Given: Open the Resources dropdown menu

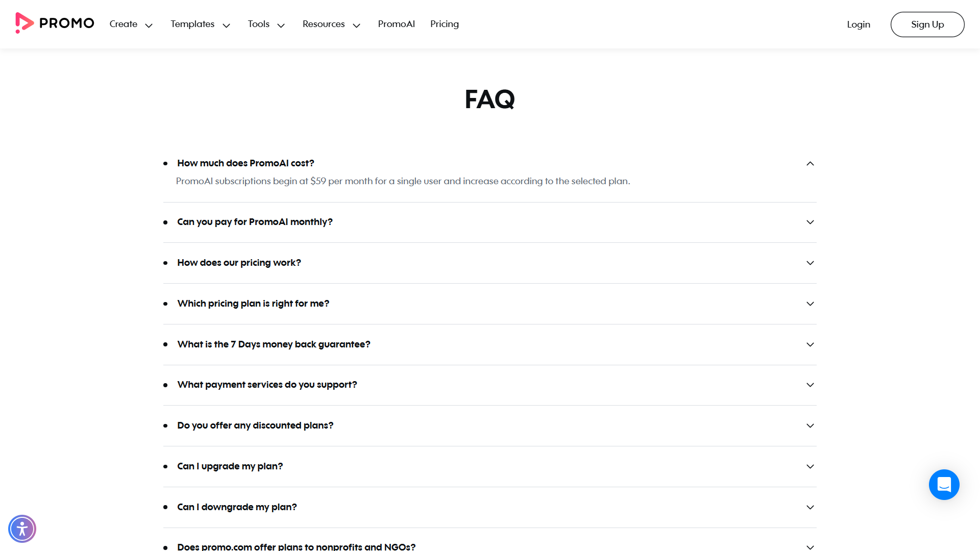Looking at the screenshot, I should pyautogui.click(x=332, y=24).
